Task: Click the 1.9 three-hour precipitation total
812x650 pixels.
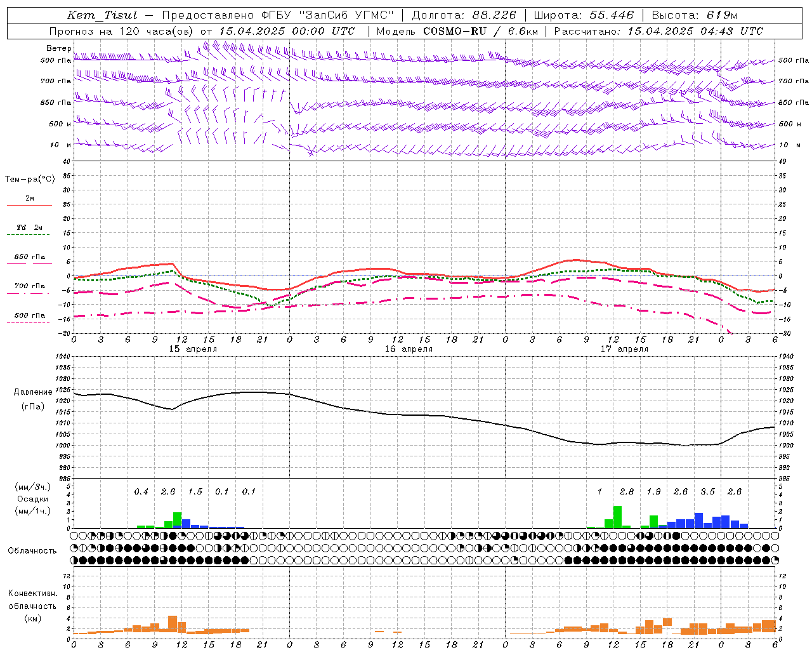Action: click(x=653, y=492)
